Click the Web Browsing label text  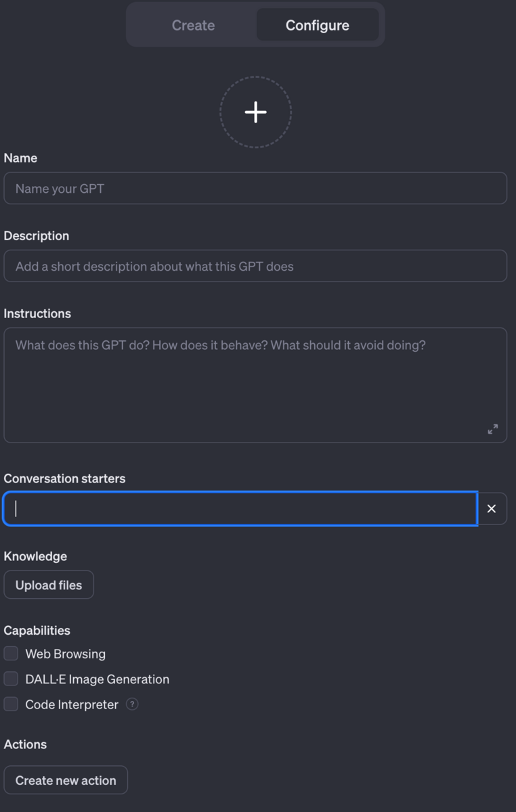(65, 654)
